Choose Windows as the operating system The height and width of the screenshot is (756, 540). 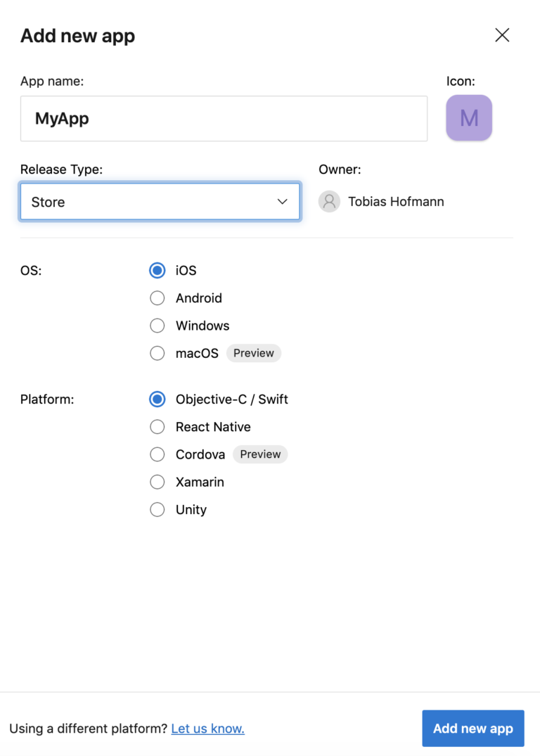[x=157, y=325]
